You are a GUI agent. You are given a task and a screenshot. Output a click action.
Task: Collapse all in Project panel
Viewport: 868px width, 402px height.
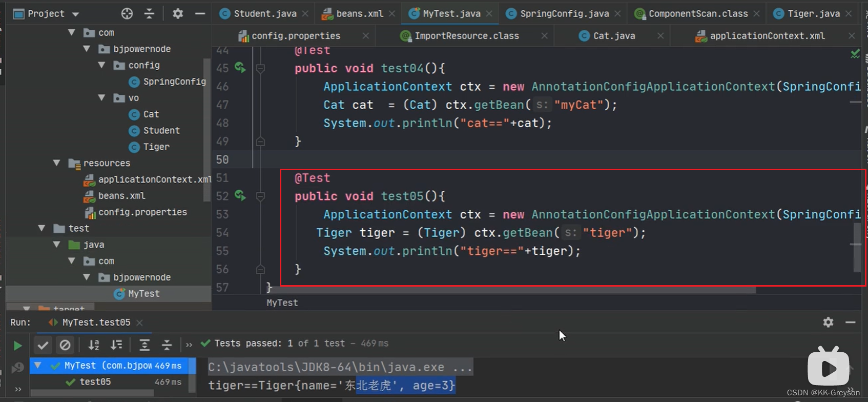pyautogui.click(x=149, y=14)
